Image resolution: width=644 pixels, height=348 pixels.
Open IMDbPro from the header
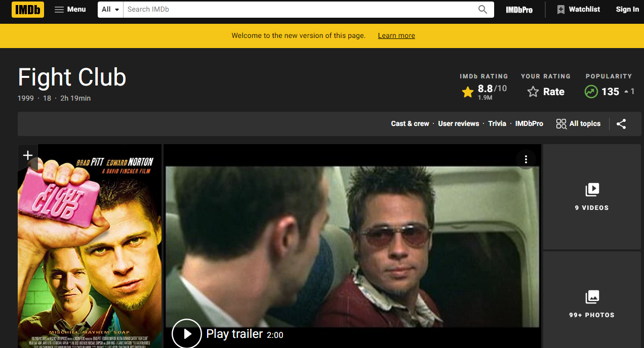tap(519, 10)
